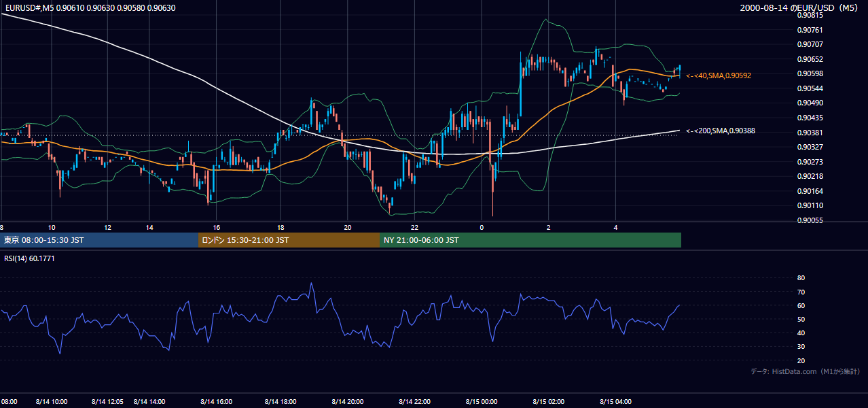The width and height of the screenshot is (868, 408).
Task: Click price axis value 0.90435
Action: click(x=810, y=118)
